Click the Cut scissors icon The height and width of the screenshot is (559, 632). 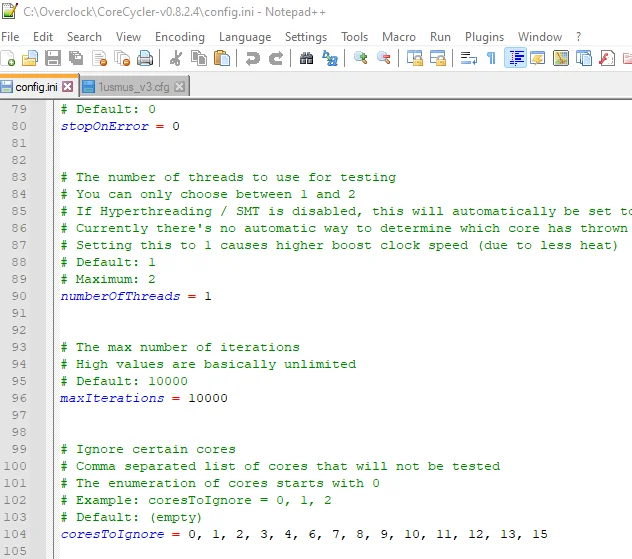(176, 58)
